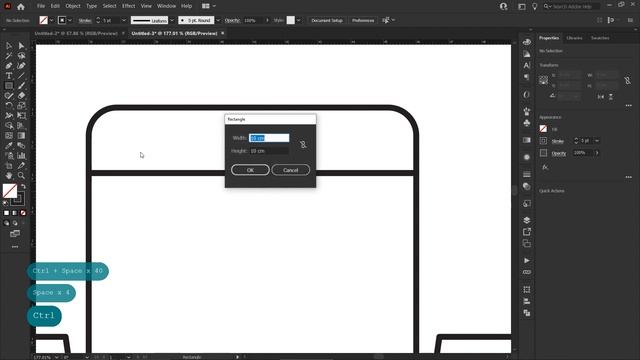Select the Selection tool arrow

[9, 46]
